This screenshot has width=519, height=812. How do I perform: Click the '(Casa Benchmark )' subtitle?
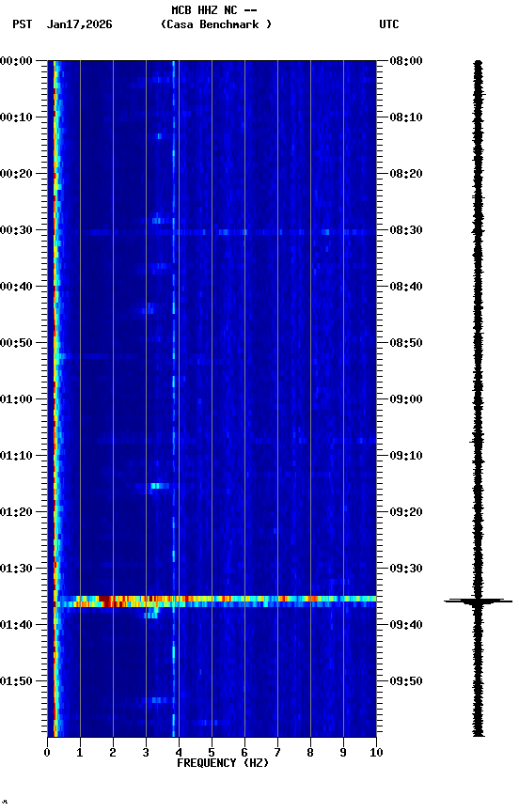(216, 24)
